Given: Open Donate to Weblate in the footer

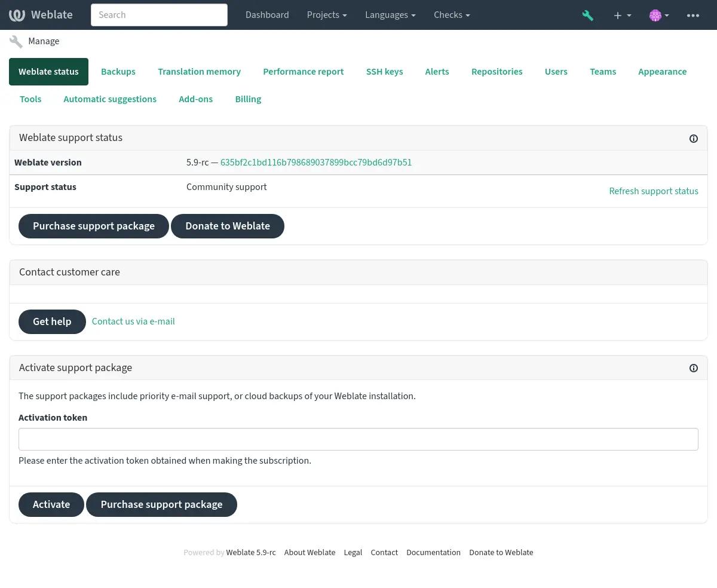Looking at the screenshot, I should 501,553.
